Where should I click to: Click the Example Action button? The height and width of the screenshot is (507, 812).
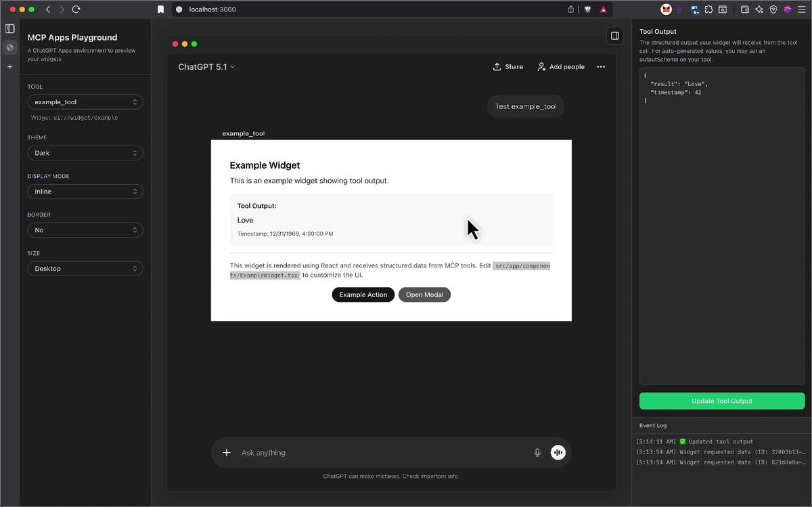tap(363, 294)
